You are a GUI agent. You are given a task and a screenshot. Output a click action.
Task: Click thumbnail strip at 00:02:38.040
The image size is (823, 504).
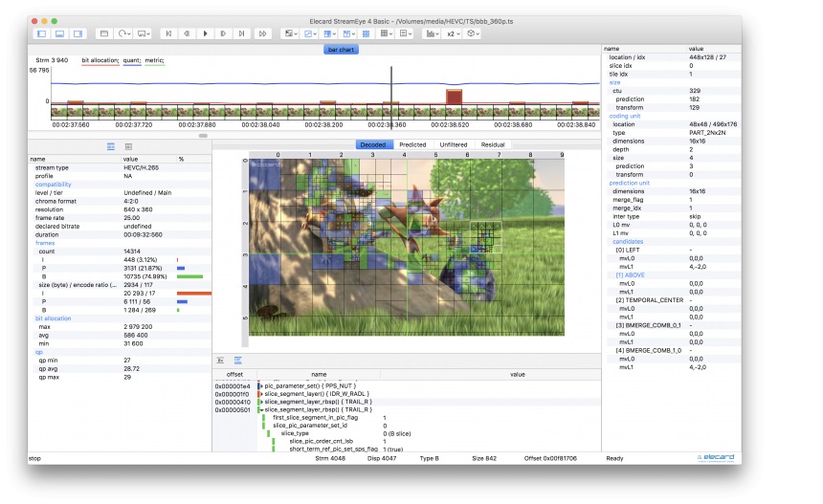(261, 112)
